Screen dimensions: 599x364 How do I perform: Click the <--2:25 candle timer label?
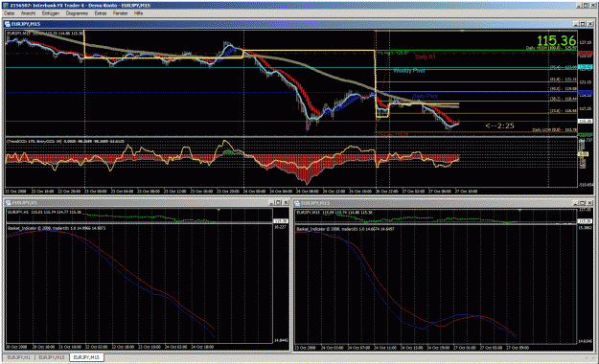coord(499,125)
